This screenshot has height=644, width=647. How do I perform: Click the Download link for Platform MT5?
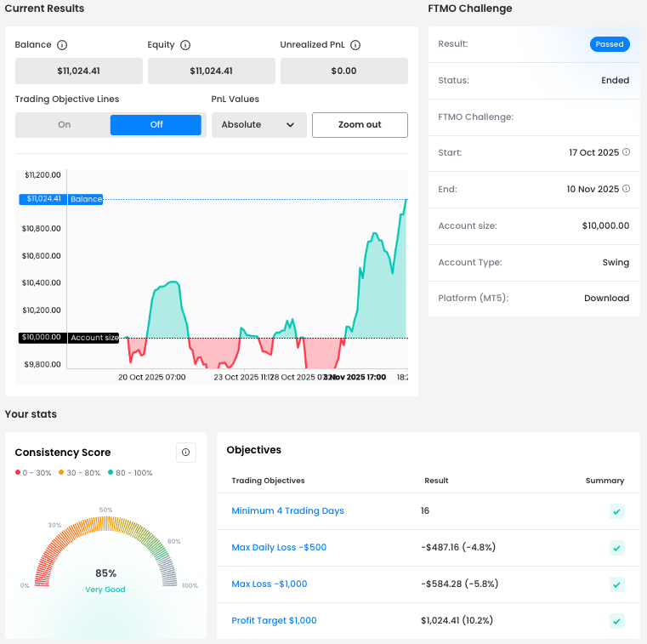606,299
